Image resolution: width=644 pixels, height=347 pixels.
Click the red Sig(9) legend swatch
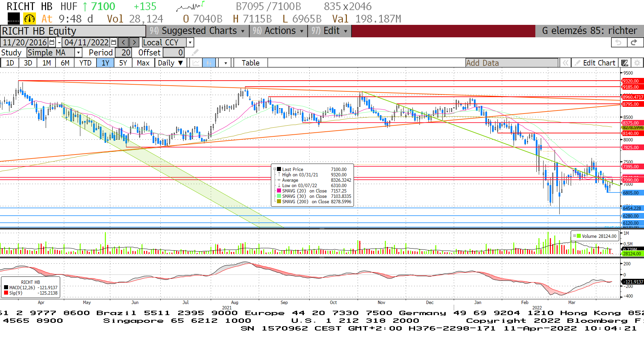pos(6,293)
